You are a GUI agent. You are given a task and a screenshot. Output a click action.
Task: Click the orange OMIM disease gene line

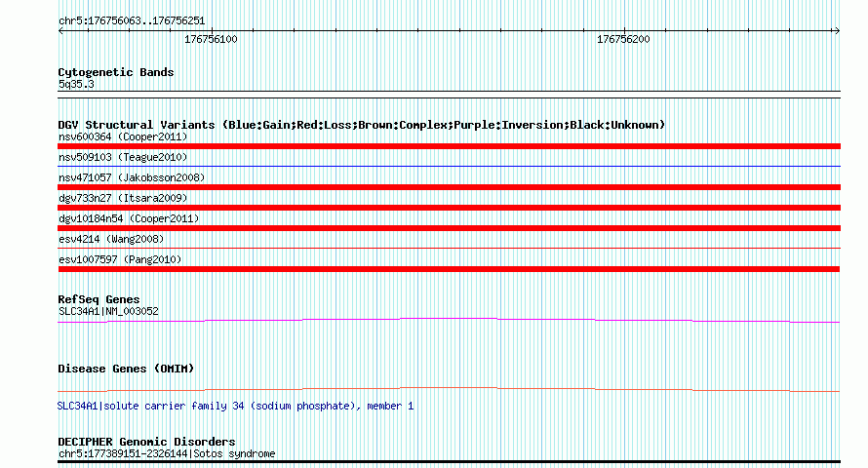pyautogui.click(x=449, y=389)
